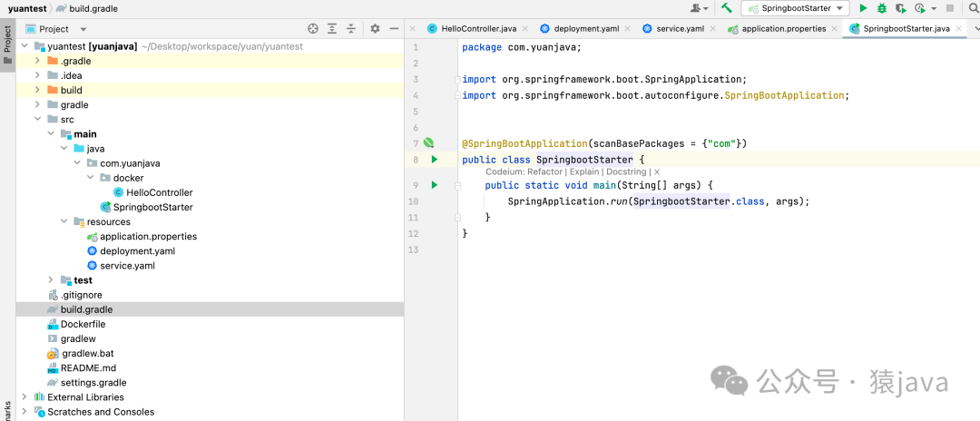
Task: Start debugging with the green bug icon
Action: click(x=882, y=8)
